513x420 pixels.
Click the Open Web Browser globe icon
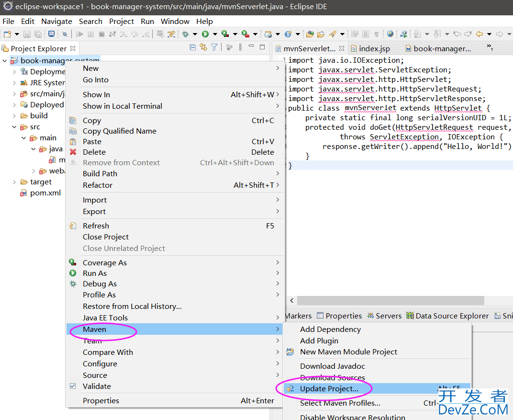tap(390, 34)
